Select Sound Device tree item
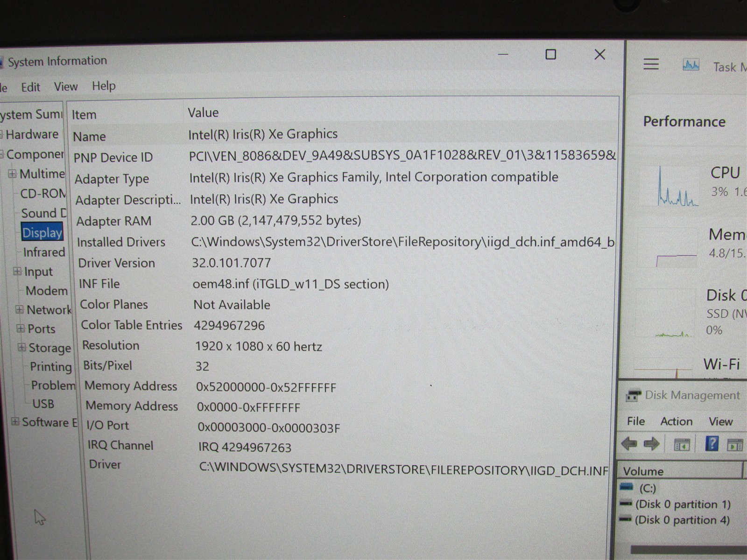The height and width of the screenshot is (560, 747). click(x=44, y=213)
